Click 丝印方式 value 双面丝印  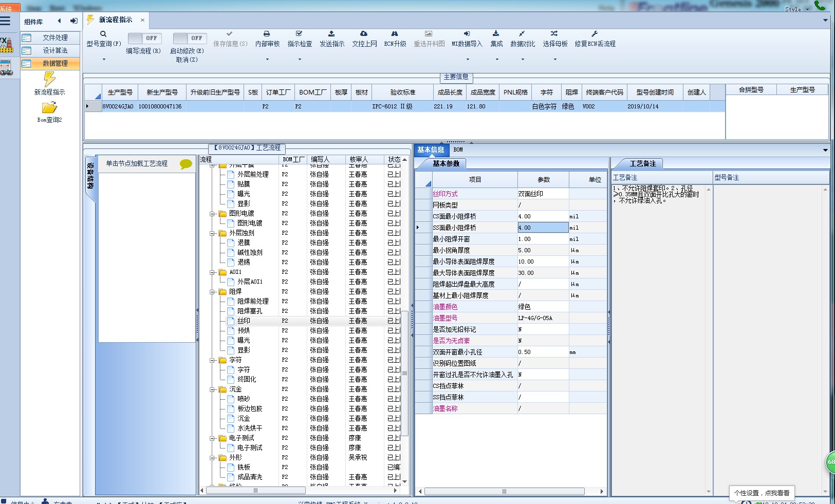click(x=543, y=194)
